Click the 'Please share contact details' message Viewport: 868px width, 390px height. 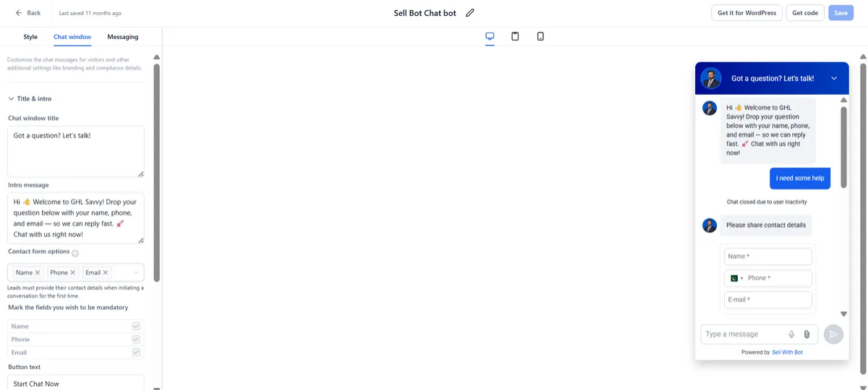[766, 225]
